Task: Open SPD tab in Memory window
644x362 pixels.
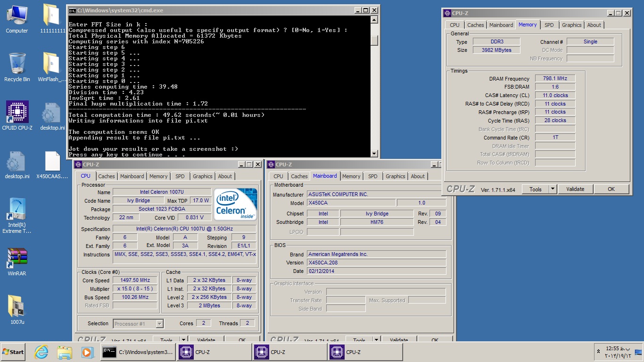Action: click(x=549, y=25)
